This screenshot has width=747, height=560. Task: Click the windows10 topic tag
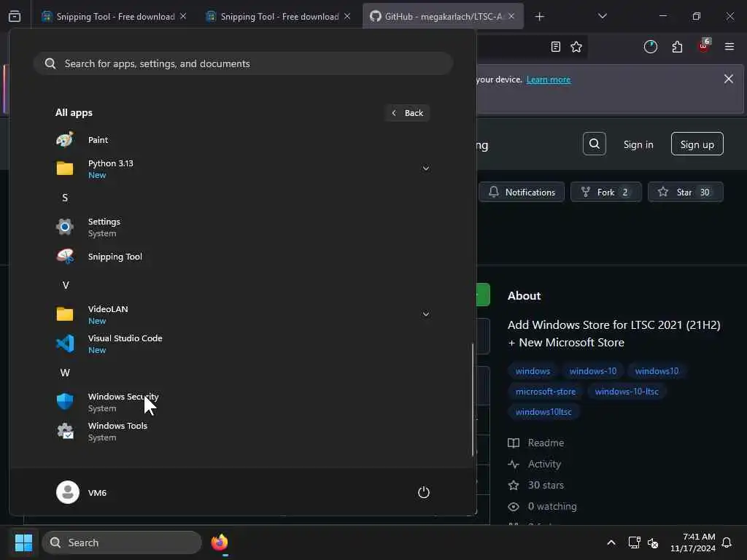pyautogui.click(x=657, y=371)
